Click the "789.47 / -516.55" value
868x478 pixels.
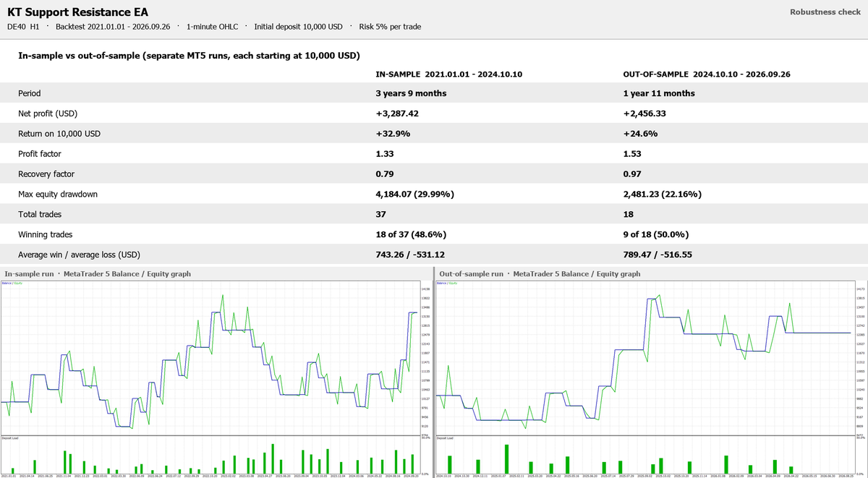[x=658, y=255]
